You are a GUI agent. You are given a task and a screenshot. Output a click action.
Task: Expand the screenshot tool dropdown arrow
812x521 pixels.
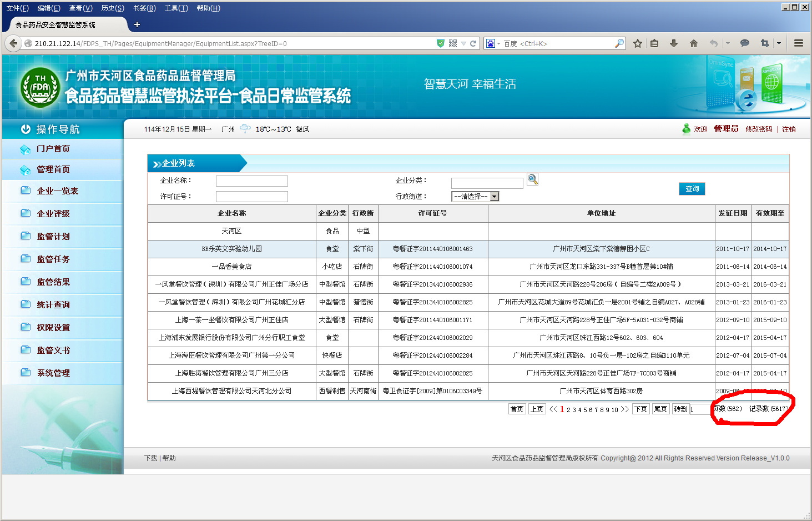click(779, 43)
